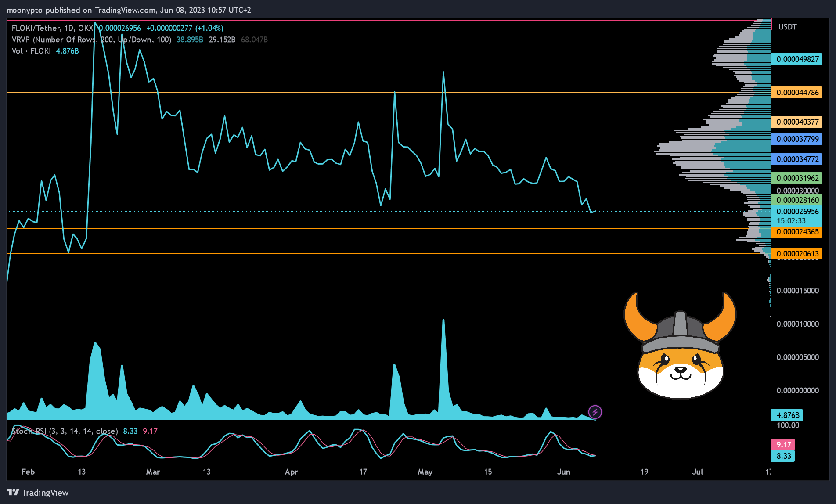Click the Floki viking dog mascot image
836x504 pixels.
(x=680, y=345)
